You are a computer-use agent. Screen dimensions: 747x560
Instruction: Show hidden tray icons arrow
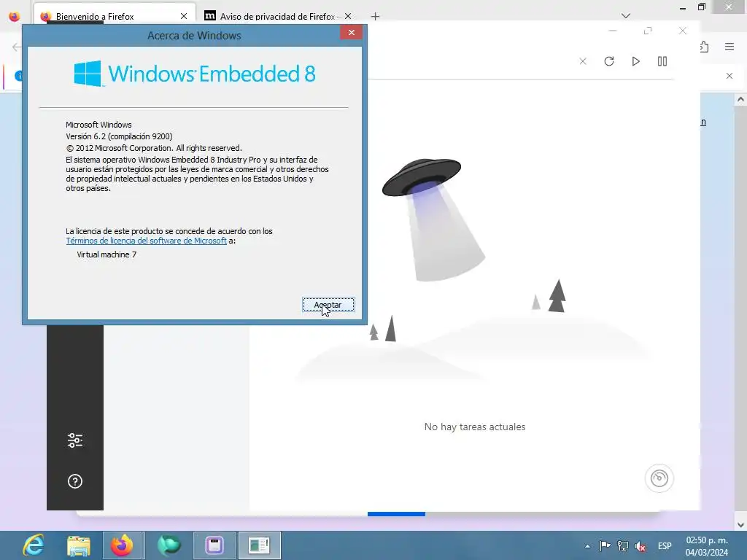[x=587, y=546]
